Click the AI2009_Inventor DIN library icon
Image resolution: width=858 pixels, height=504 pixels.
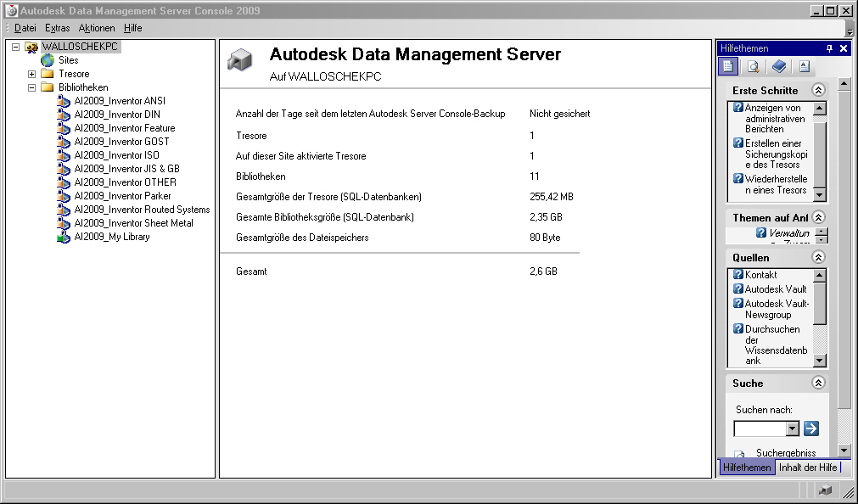(x=64, y=115)
